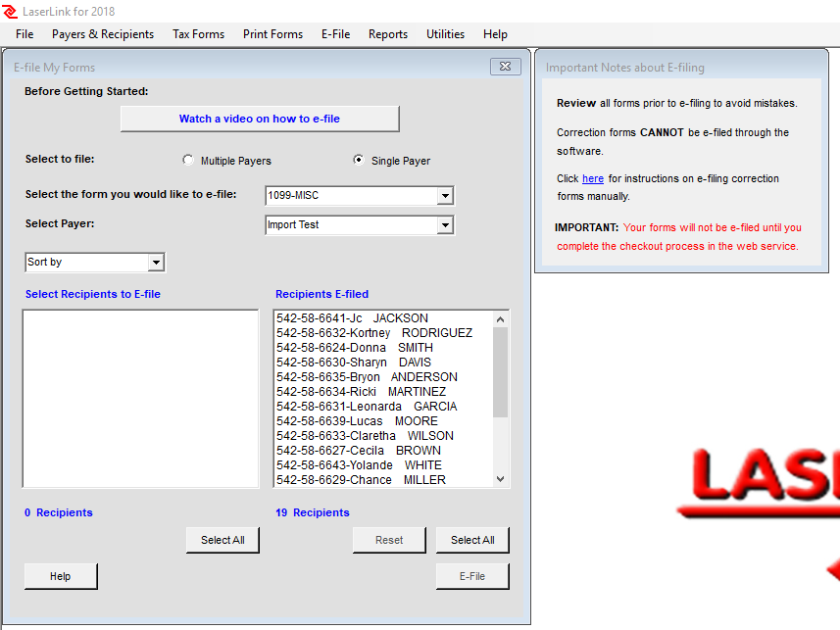Click the 'Select Recipients to E-file' heading
Viewport: 840px width, 630px height.
(x=93, y=294)
